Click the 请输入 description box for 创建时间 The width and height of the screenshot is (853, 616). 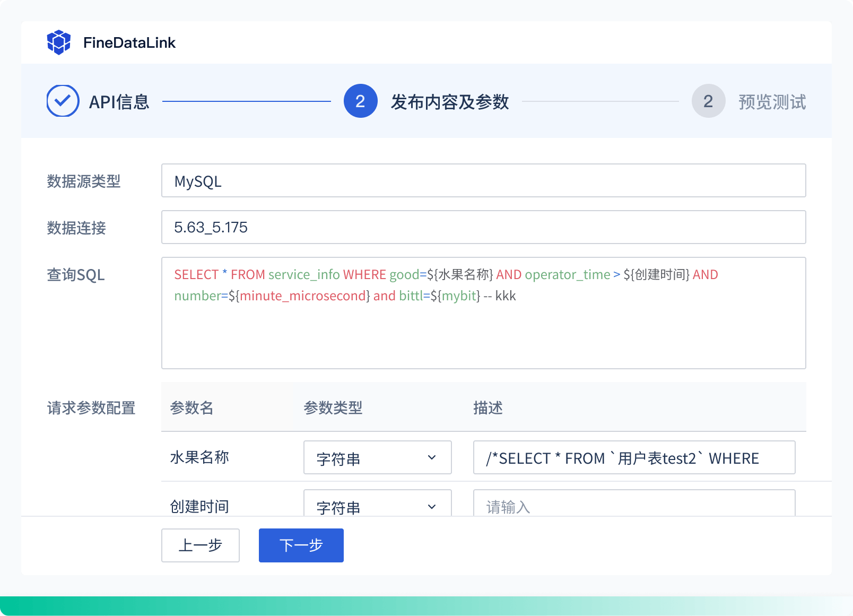click(634, 506)
